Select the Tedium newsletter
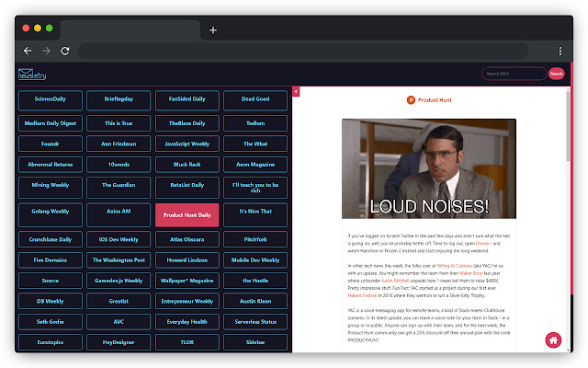The height and width of the screenshot is (368, 588). pos(255,123)
